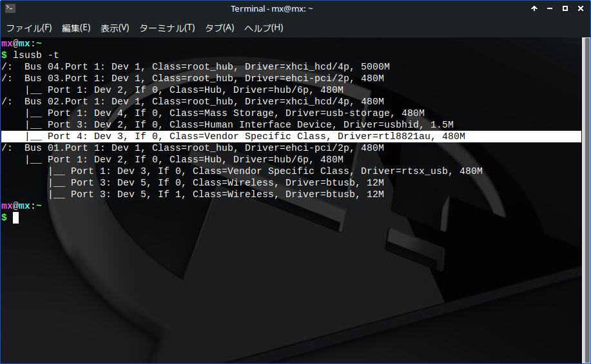Click the Human Interface Device usbhid line
This screenshot has height=364, width=591.
[239, 125]
